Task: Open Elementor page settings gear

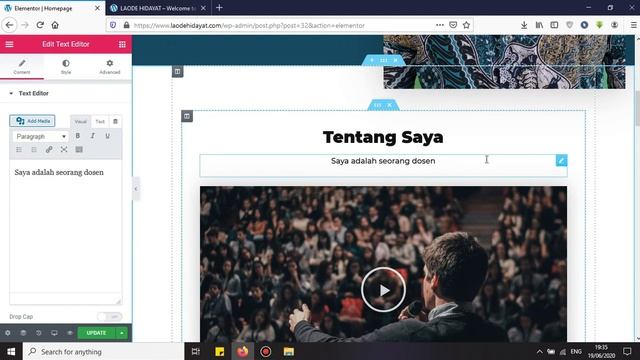Action: 8,333
